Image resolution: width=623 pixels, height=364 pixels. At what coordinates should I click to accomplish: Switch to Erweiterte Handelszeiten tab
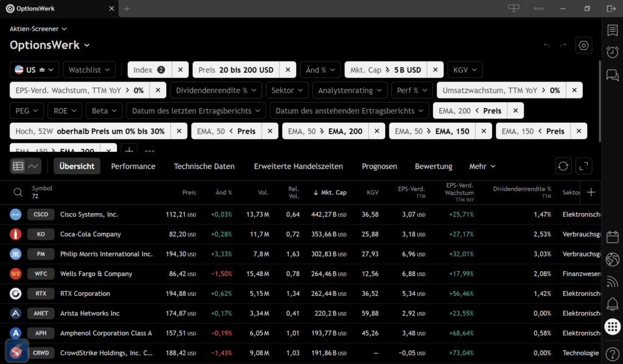click(x=298, y=167)
